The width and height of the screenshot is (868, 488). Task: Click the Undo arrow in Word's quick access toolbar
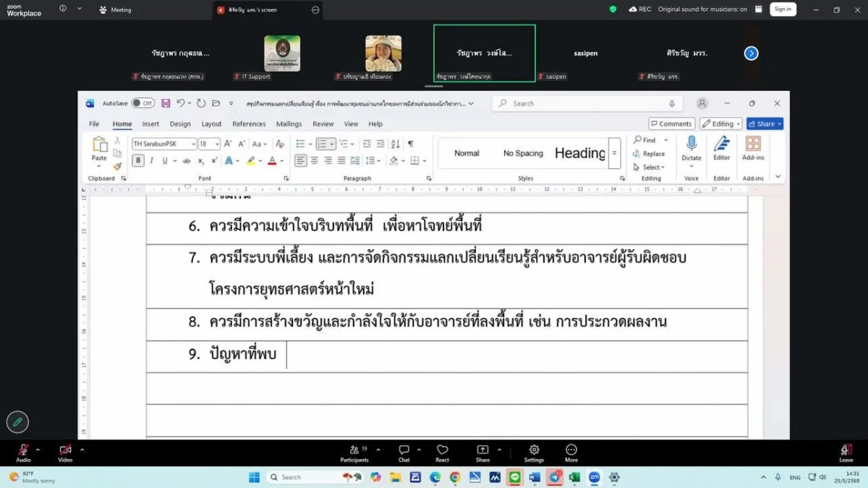181,104
